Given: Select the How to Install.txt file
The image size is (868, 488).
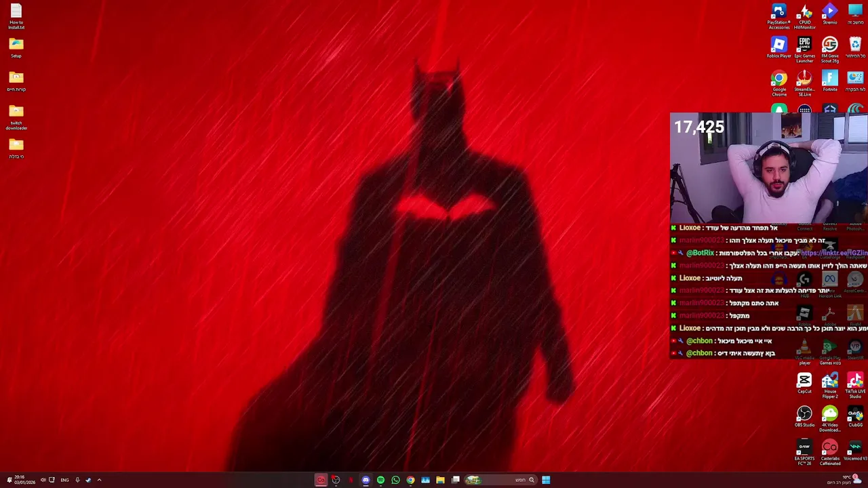Looking at the screenshot, I should tap(16, 17).
